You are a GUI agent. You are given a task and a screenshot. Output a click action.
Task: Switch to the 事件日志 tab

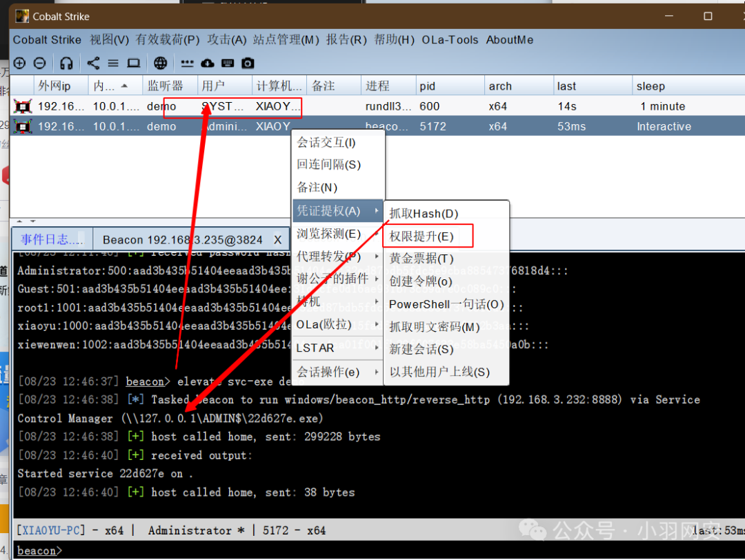[x=51, y=239]
